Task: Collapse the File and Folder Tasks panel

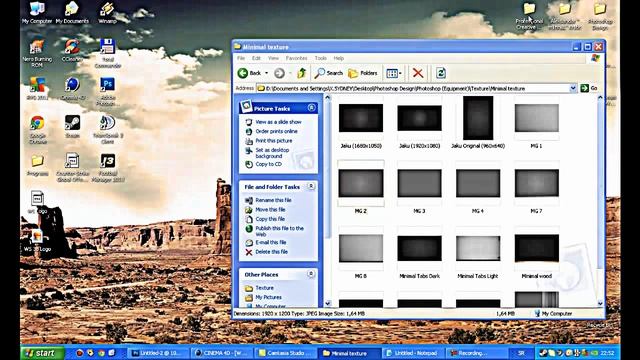Action: pyautogui.click(x=311, y=186)
